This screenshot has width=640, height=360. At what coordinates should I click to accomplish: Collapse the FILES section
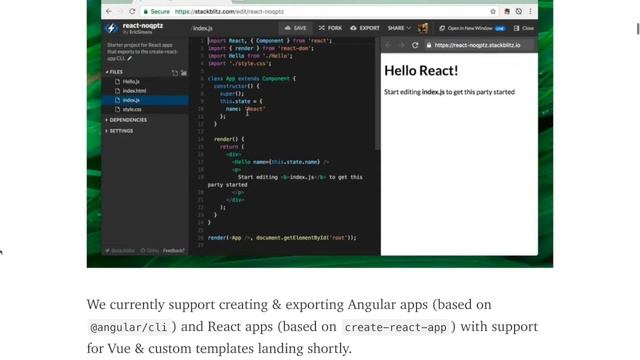(x=114, y=72)
